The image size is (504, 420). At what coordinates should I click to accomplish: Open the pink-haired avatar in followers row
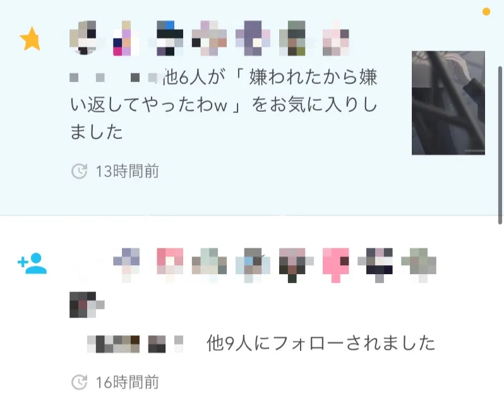coord(170,265)
